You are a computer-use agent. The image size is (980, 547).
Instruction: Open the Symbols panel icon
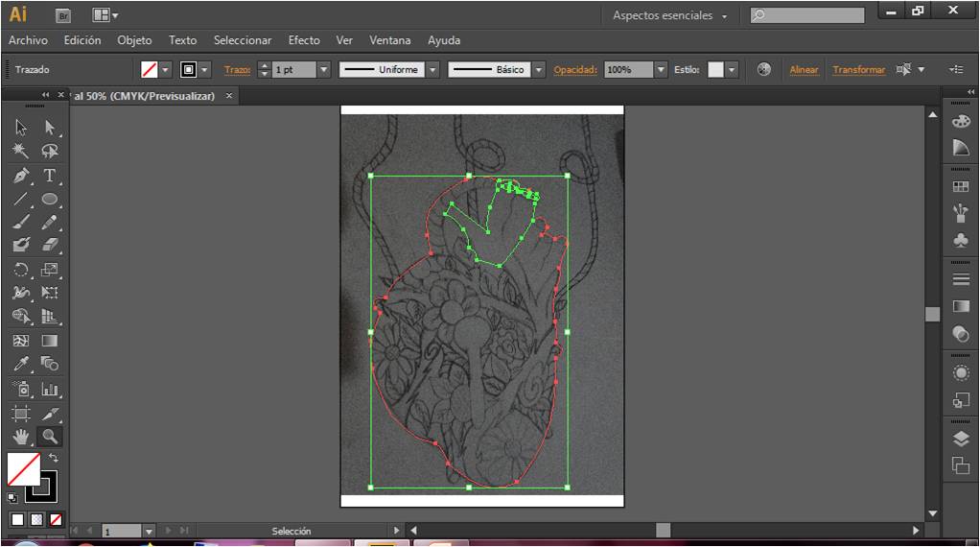[x=961, y=241]
